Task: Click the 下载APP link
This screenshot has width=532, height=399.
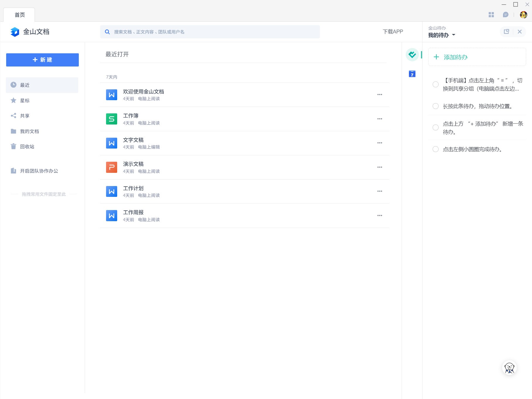Action: [x=393, y=32]
